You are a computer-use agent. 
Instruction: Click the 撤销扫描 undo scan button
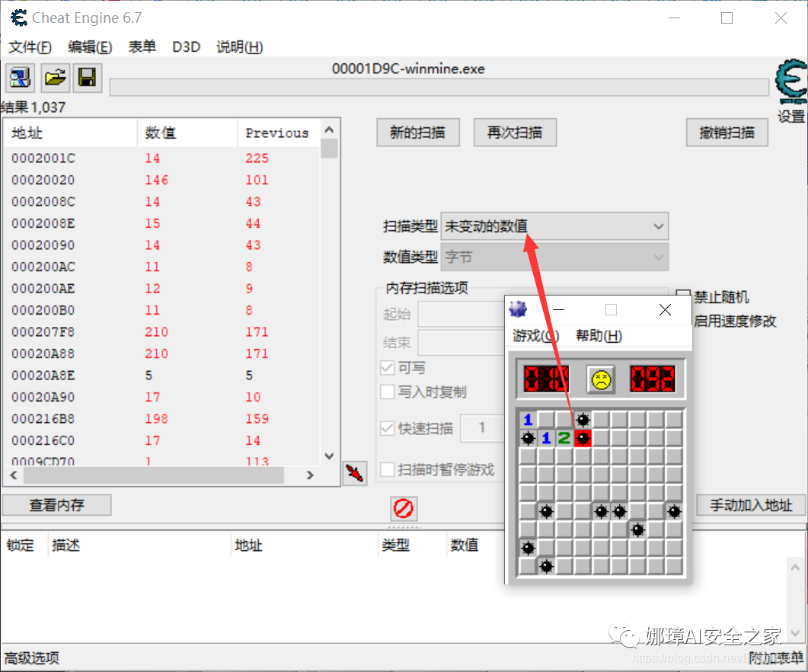tap(727, 133)
